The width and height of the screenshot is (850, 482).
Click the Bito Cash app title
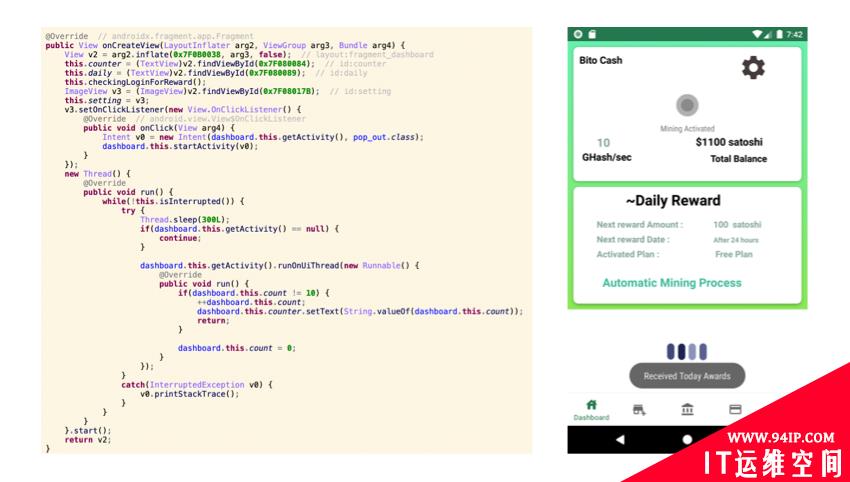(x=601, y=60)
